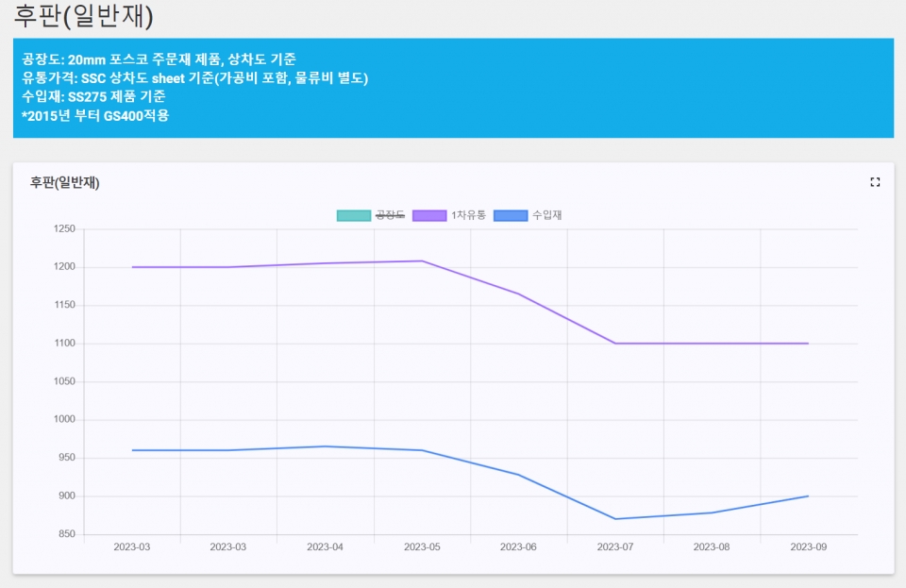The width and height of the screenshot is (906, 588).
Task: Select the blue line point at 2023-06
Action: tap(519, 475)
